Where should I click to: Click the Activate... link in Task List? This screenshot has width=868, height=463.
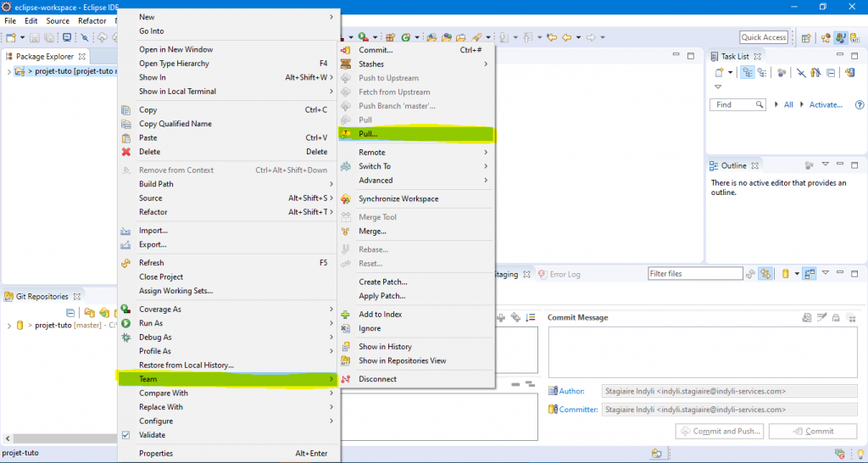[x=826, y=104]
